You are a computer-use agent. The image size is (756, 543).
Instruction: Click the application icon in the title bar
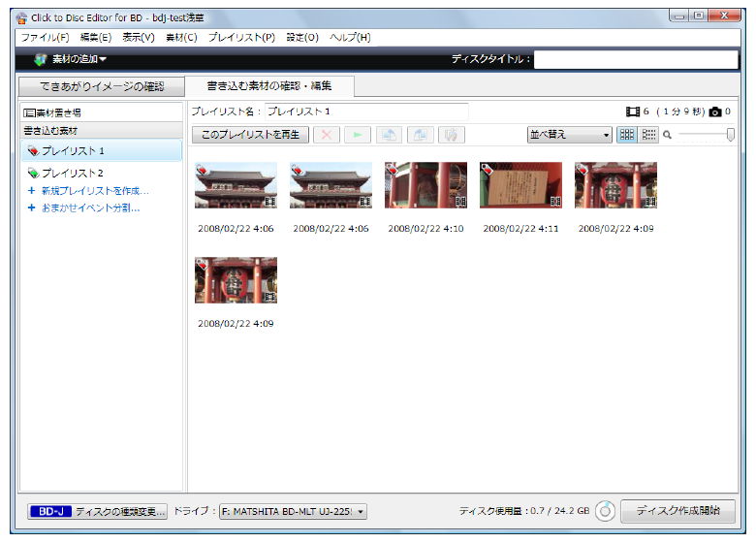point(21,18)
